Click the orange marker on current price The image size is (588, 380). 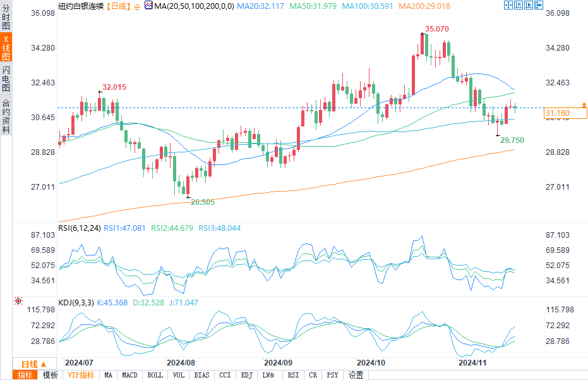[584, 105]
